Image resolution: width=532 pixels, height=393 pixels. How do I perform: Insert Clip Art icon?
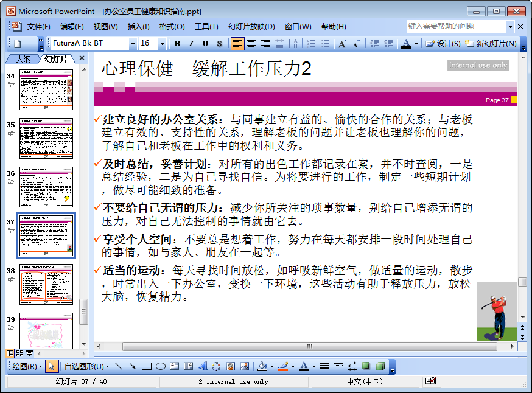point(231,366)
